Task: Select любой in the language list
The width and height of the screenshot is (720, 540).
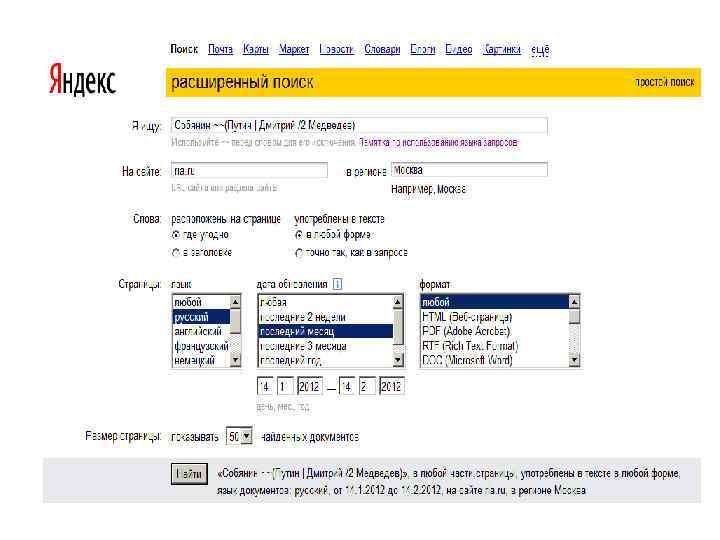Action: point(201,302)
